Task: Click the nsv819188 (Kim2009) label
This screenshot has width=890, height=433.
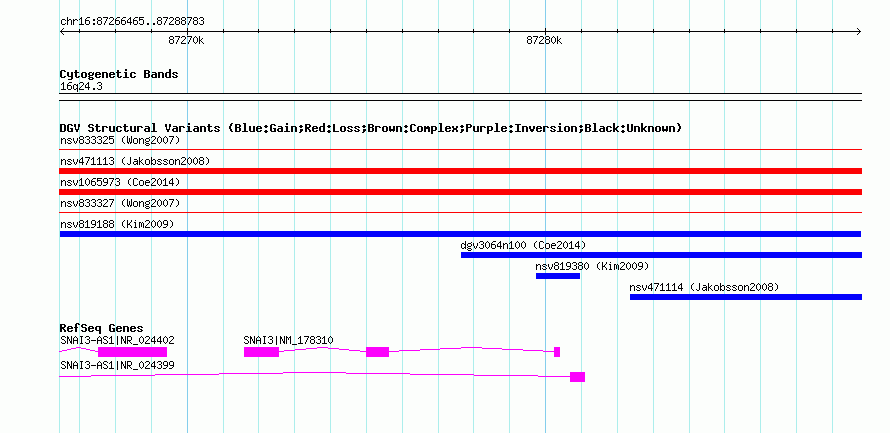Action: [x=117, y=224]
